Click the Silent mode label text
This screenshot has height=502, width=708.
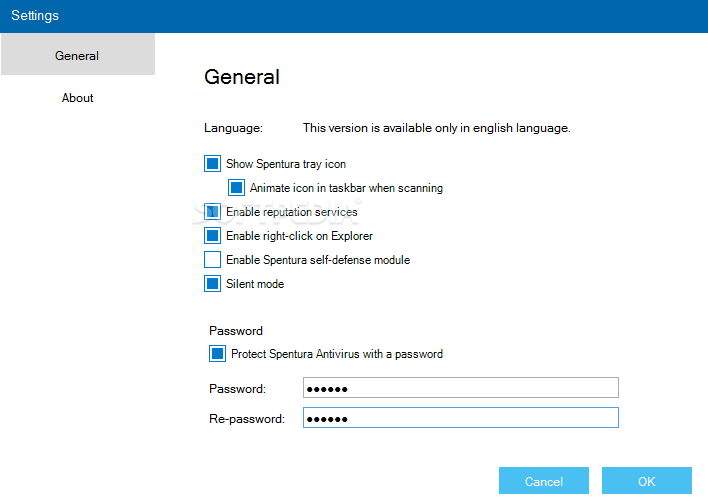pos(255,284)
